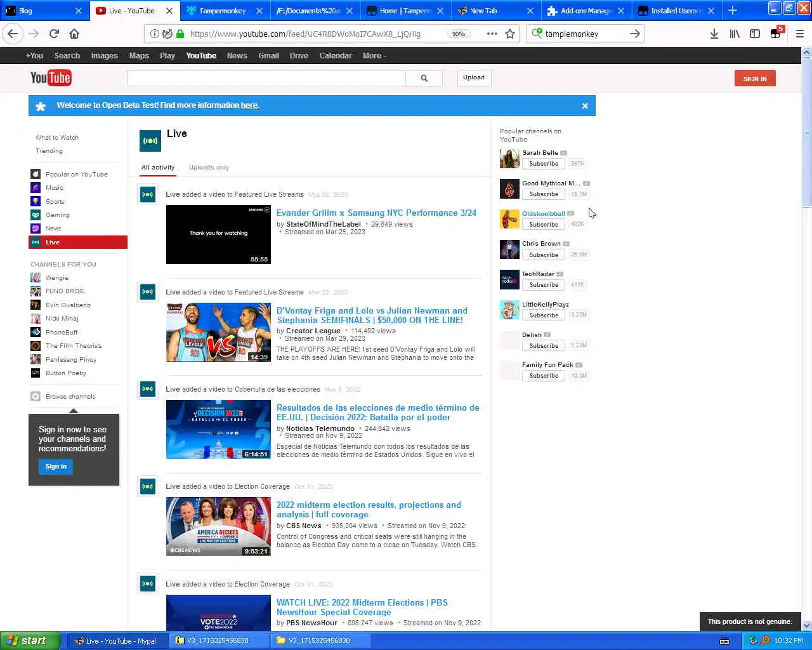Viewport: 812px width, 650px height.
Task: Click the red SIGN IN button
Action: point(755,79)
